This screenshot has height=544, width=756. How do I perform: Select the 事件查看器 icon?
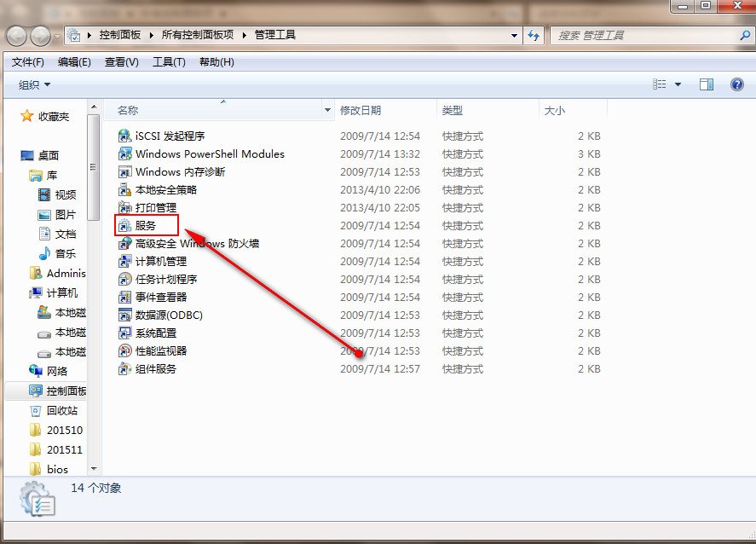[x=125, y=297]
